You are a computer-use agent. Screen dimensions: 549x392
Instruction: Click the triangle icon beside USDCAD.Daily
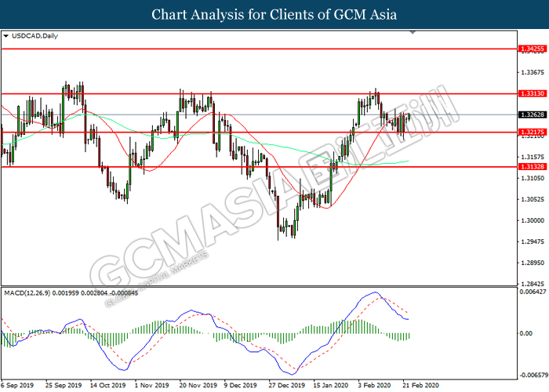(x=6, y=36)
